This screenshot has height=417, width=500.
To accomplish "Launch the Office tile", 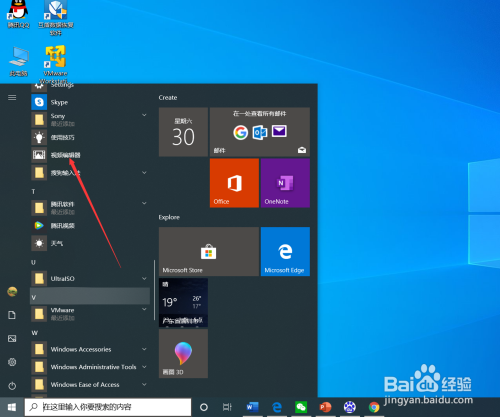I will pyautogui.click(x=234, y=183).
